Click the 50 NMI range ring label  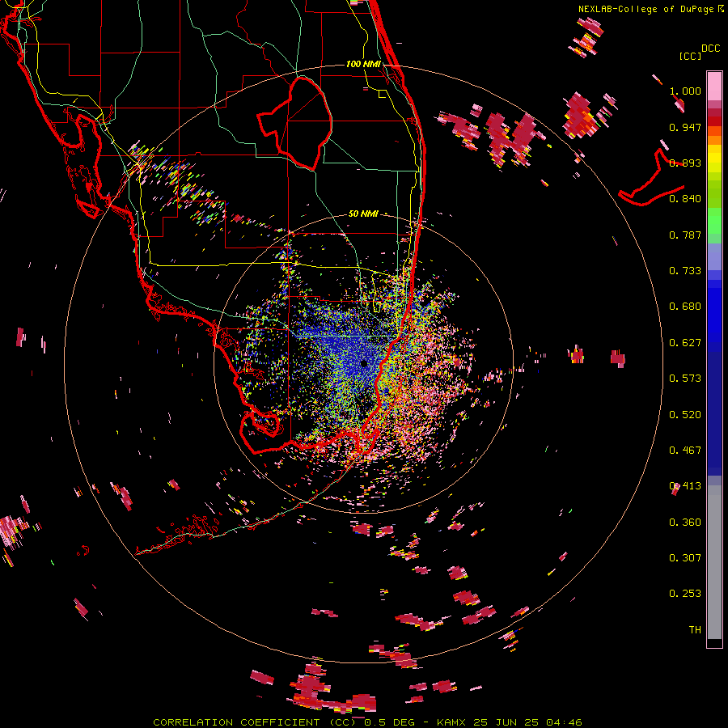click(x=363, y=214)
